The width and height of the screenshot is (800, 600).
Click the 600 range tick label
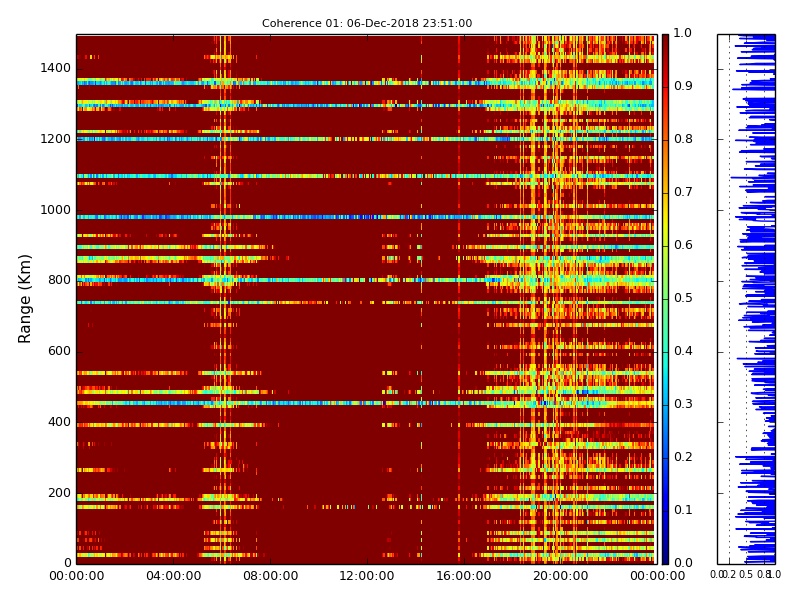[59, 351]
